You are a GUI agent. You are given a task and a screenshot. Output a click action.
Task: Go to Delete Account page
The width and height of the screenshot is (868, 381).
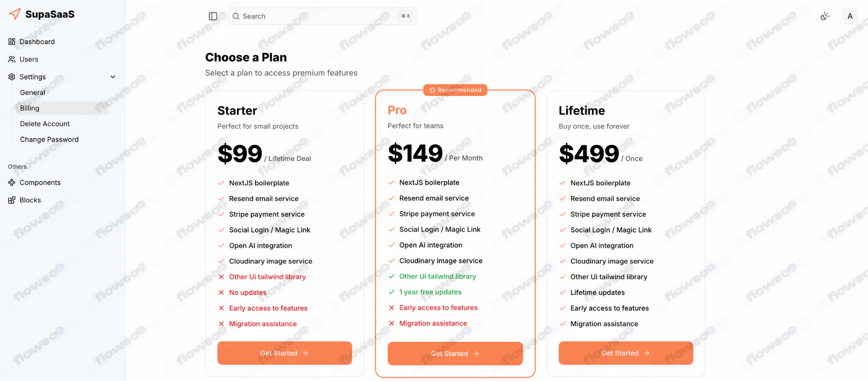point(45,124)
